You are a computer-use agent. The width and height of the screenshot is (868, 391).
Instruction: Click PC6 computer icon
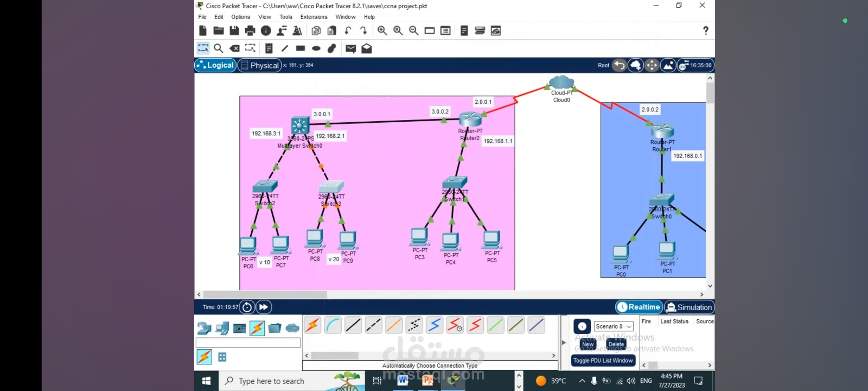248,246
